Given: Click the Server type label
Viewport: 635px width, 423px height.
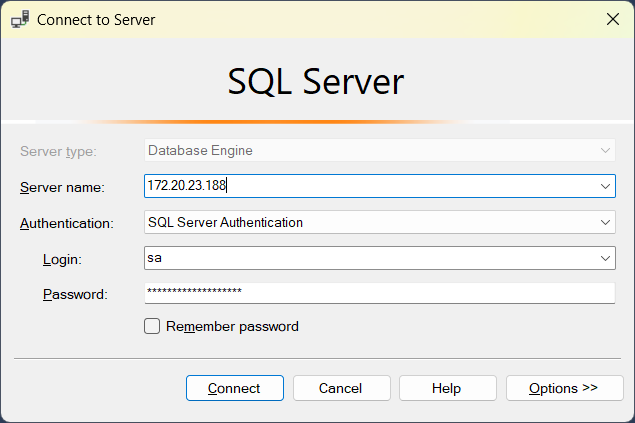Looking at the screenshot, I should [58, 151].
